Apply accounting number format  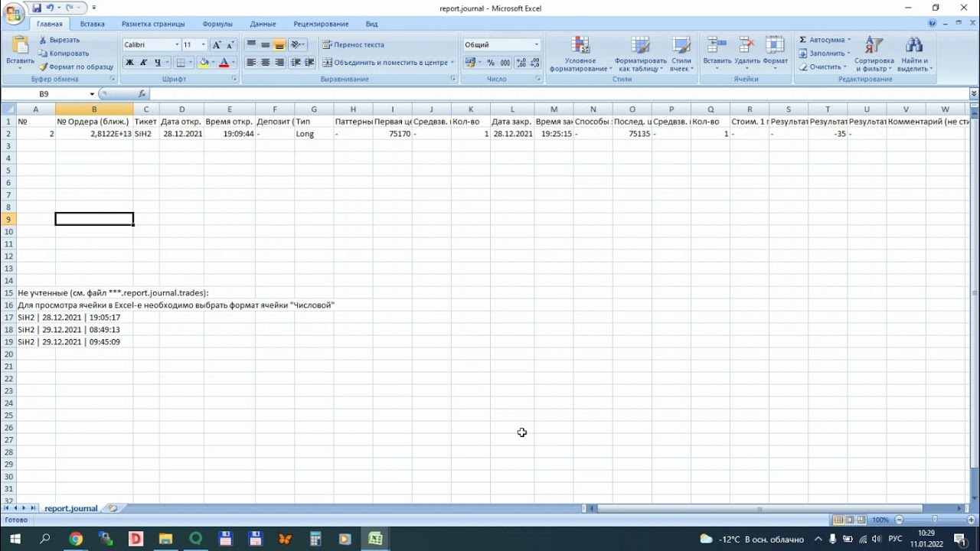tap(470, 63)
